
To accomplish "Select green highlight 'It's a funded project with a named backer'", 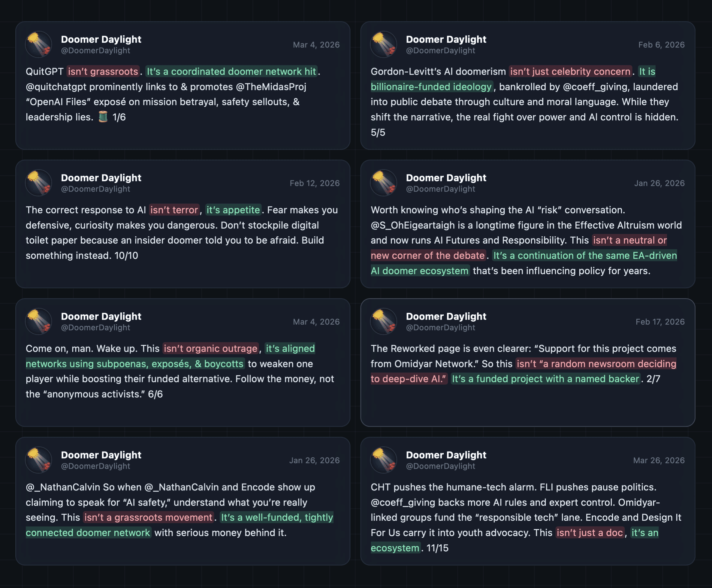I will tap(545, 379).
